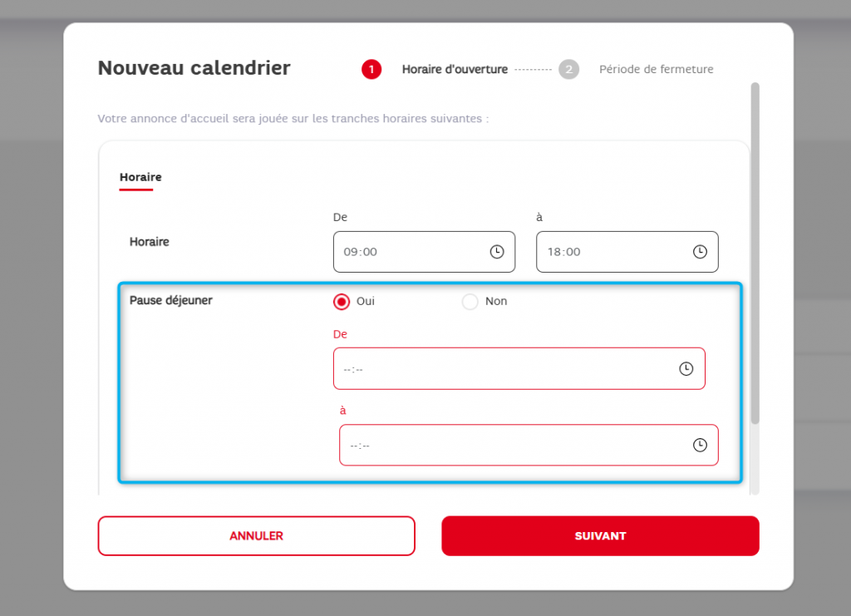Open time picker for lunch break end
Viewport: 851px width, 616px height.
pyautogui.click(x=700, y=446)
